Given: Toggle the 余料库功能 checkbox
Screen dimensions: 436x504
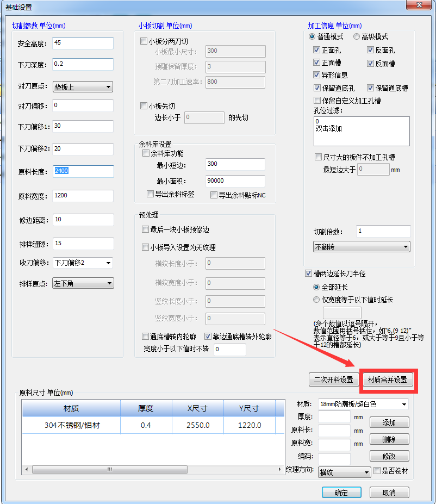Looking at the screenshot, I should tap(146, 153).
